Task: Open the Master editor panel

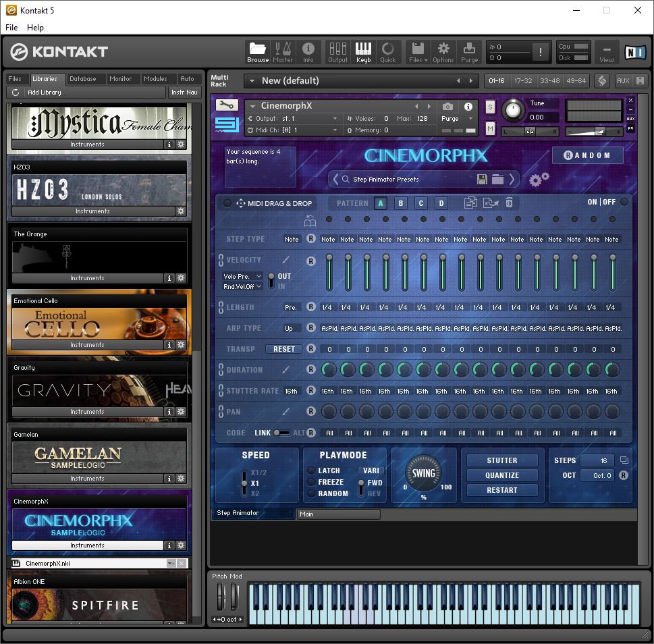Action: pyautogui.click(x=283, y=52)
